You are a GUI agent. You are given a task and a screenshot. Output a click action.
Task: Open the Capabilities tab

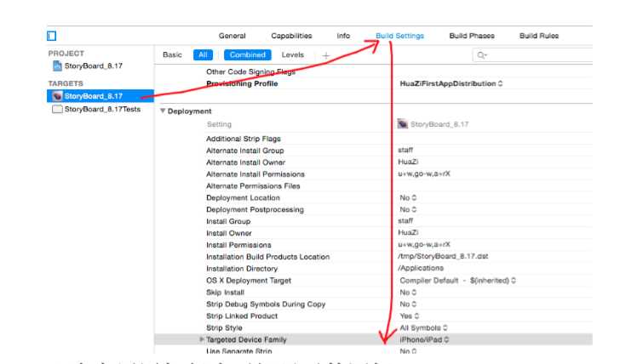[x=291, y=36]
